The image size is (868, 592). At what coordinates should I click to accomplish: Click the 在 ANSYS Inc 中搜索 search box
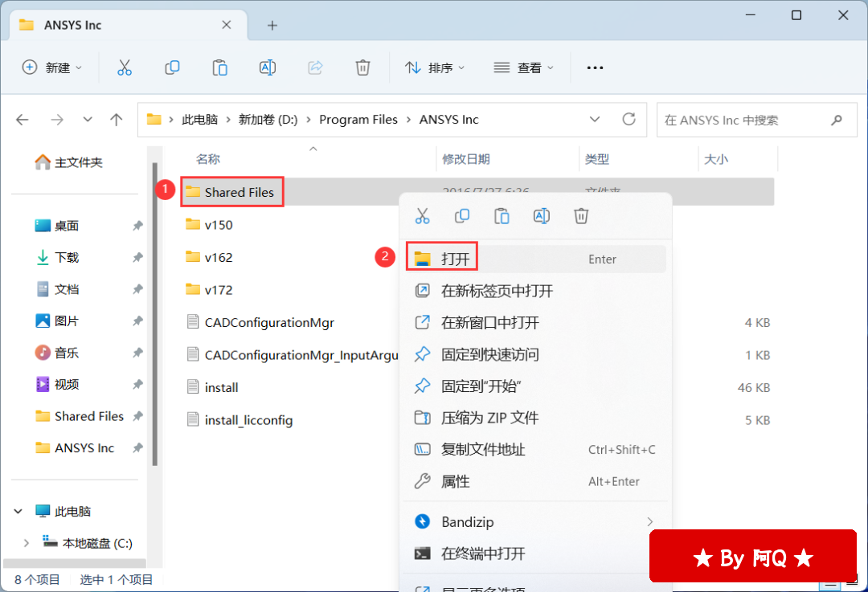(x=743, y=120)
